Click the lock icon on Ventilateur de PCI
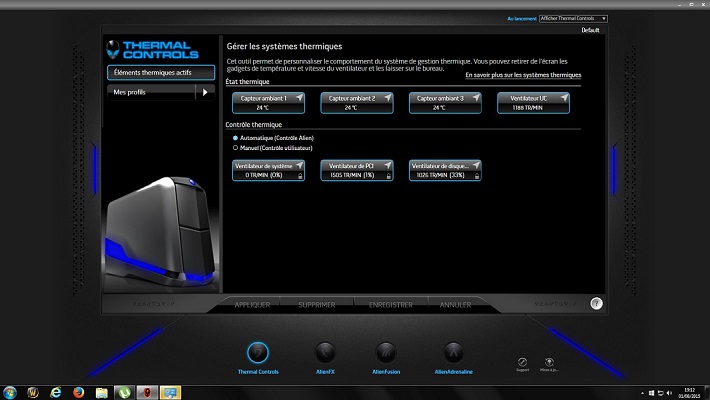710x400 pixels. [388, 176]
